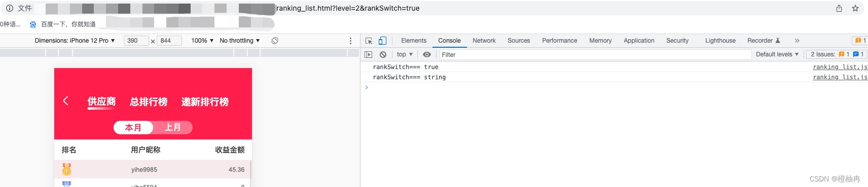868x187 pixels.
Task: Clear the console with the clear icon
Action: (383, 54)
